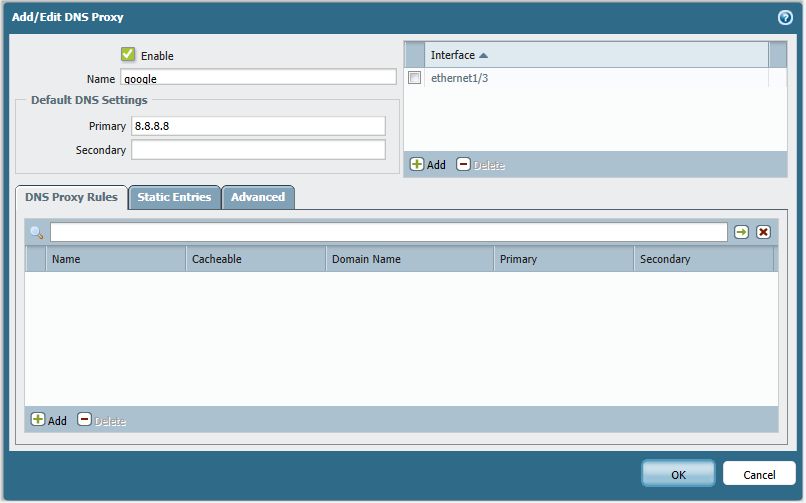Select the ethernet1/3 interface entry
The height and width of the screenshot is (503, 806).
(x=459, y=78)
